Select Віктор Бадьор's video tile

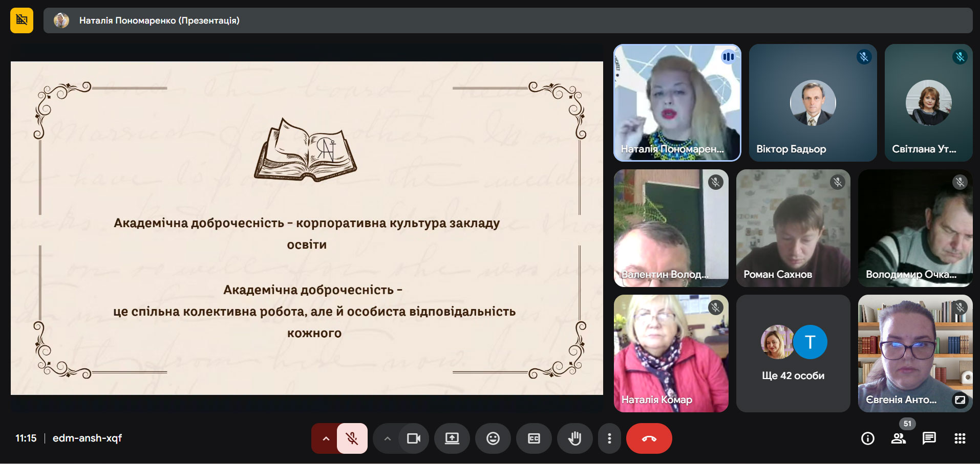[x=813, y=102]
